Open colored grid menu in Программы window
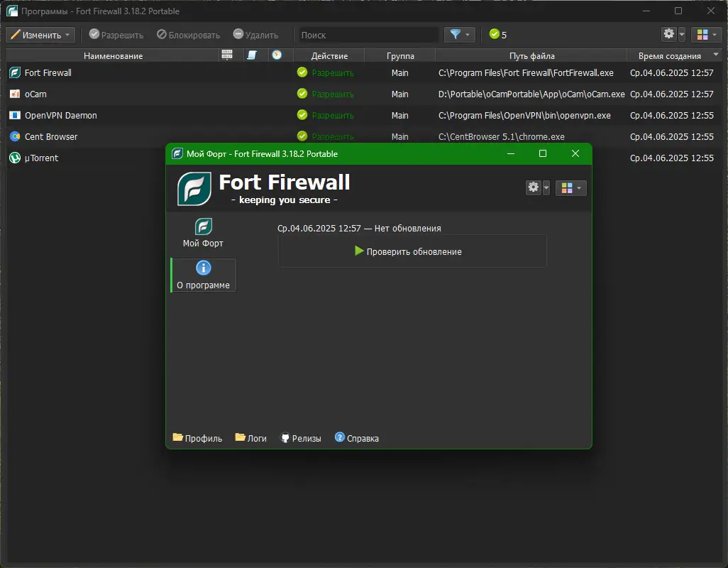This screenshot has width=728, height=568. [706, 34]
